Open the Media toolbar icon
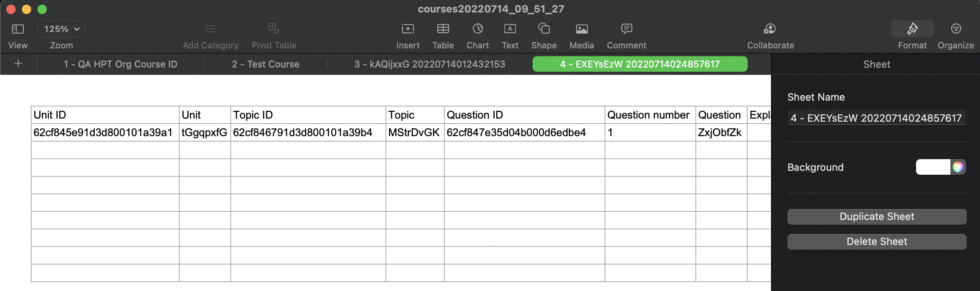Image resolution: width=980 pixels, height=291 pixels. [x=582, y=29]
